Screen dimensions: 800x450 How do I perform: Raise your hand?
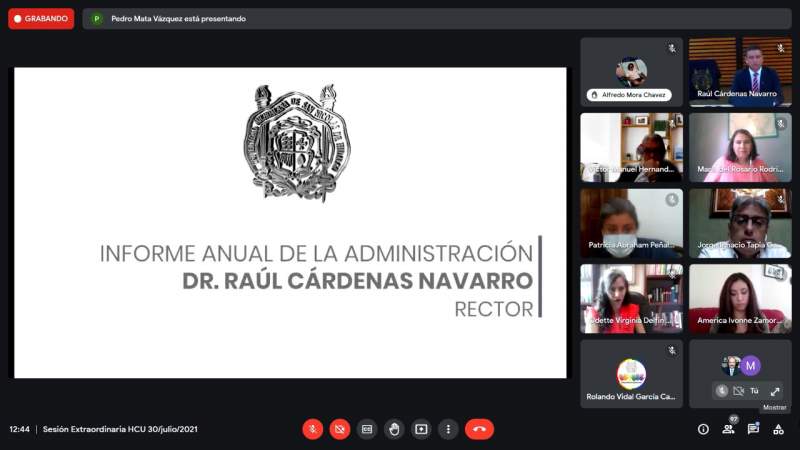click(x=394, y=429)
